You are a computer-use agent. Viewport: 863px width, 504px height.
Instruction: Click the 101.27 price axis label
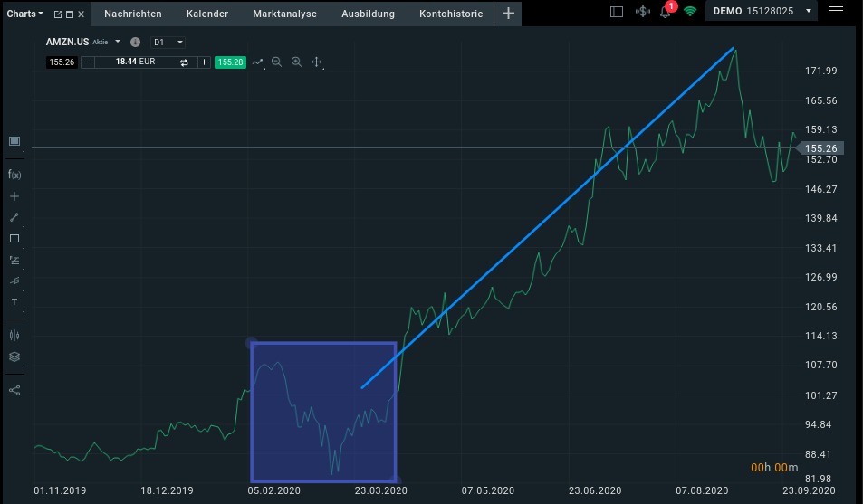(821, 395)
